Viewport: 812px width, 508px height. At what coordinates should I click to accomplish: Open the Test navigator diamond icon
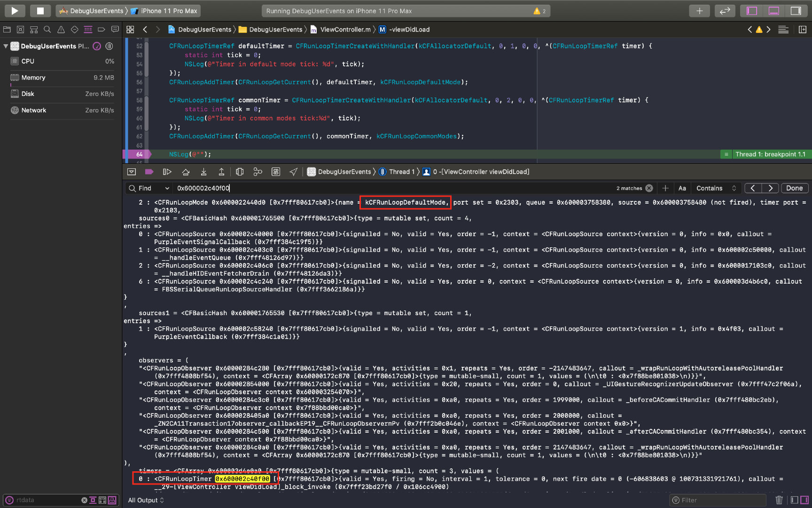pos(74,30)
